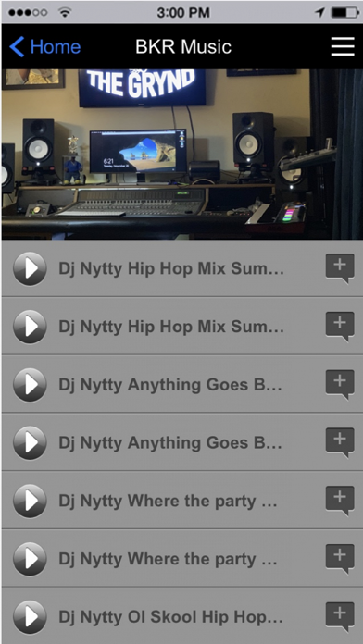Tap the 3:00 PM clock
363x644 pixels.
[x=183, y=12]
